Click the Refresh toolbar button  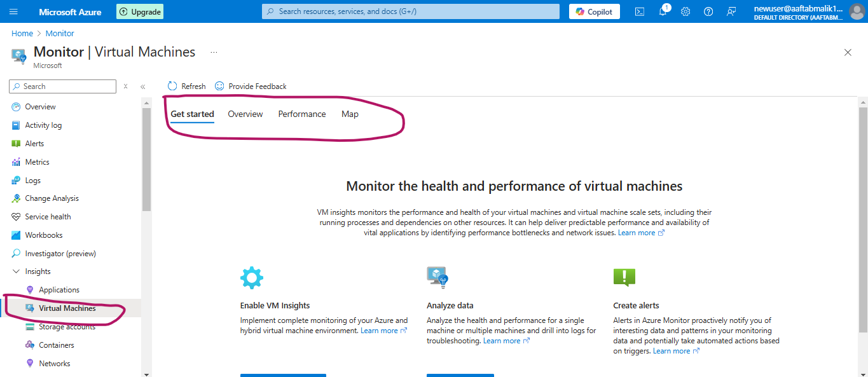click(x=187, y=86)
